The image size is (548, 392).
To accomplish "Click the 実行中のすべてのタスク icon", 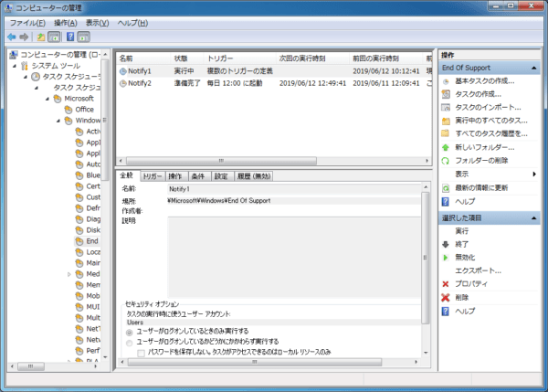I will click(x=446, y=121).
